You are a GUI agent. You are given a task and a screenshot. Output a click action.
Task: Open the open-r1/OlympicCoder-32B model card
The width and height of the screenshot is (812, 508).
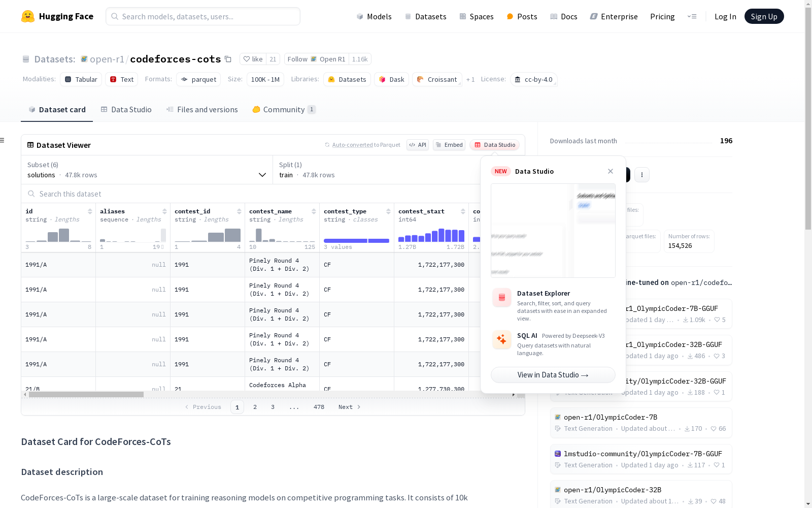point(641,494)
